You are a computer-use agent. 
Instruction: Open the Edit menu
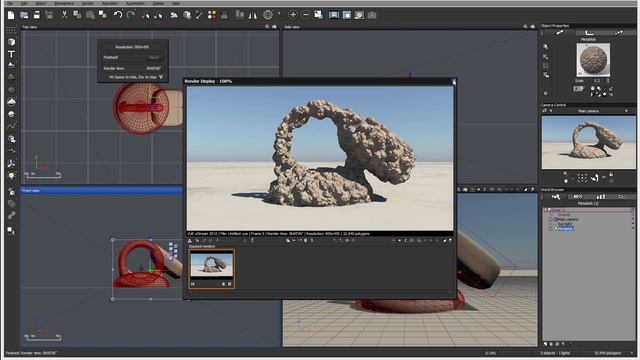click(x=24, y=3)
